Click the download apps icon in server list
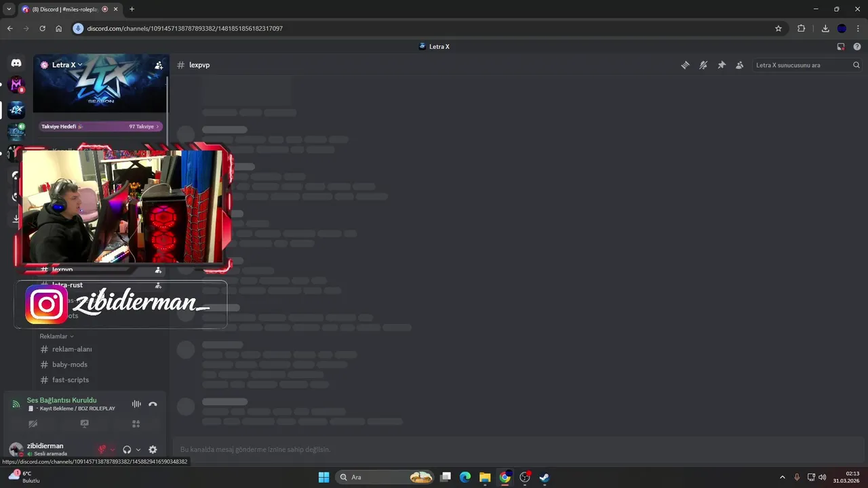 [16, 218]
